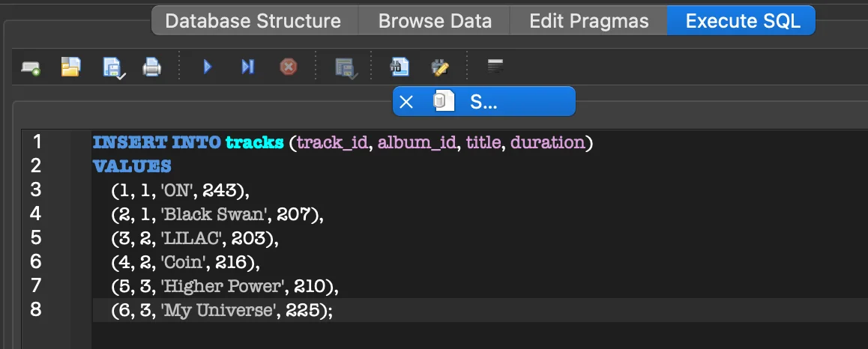This screenshot has width=868, height=349.
Task: Click the print icon
Action: [x=152, y=68]
